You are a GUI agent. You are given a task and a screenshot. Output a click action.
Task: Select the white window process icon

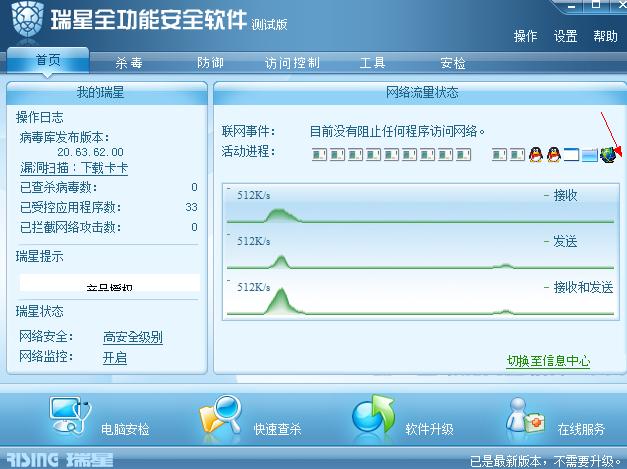[571, 154]
